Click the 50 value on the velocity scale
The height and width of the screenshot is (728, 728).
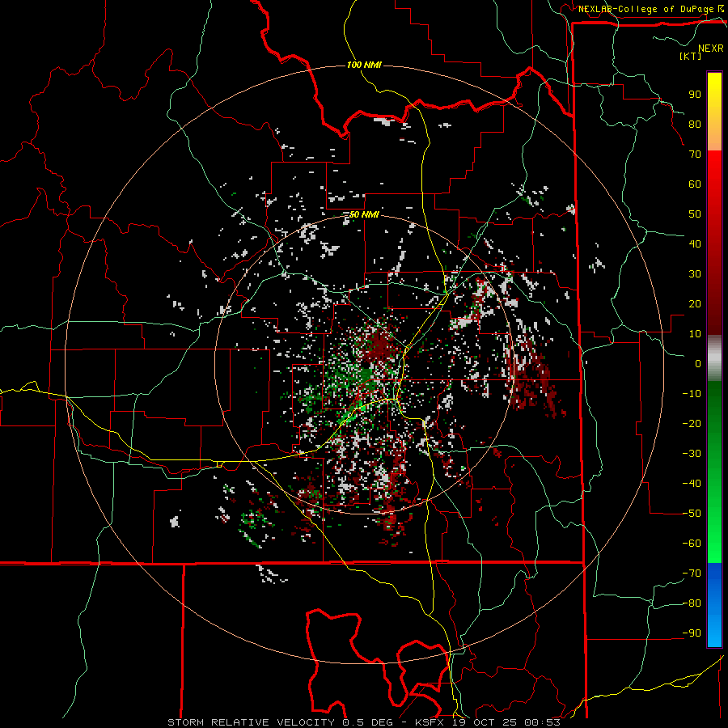695,214
